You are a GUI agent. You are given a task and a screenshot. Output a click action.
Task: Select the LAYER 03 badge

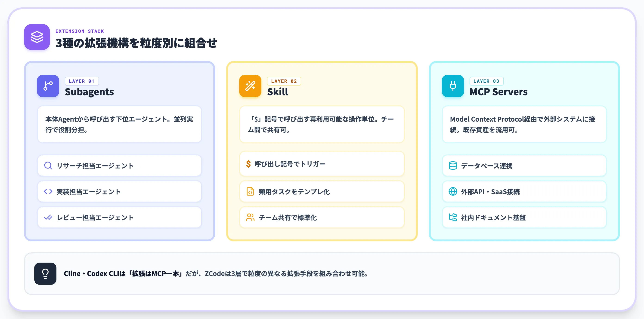pyautogui.click(x=486, y=81)
